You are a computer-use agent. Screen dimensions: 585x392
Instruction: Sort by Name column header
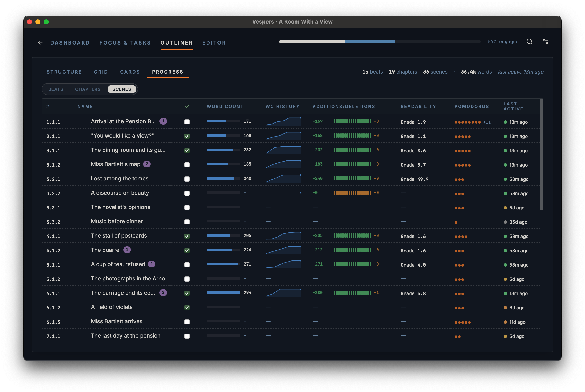click(x=85, y=107)
